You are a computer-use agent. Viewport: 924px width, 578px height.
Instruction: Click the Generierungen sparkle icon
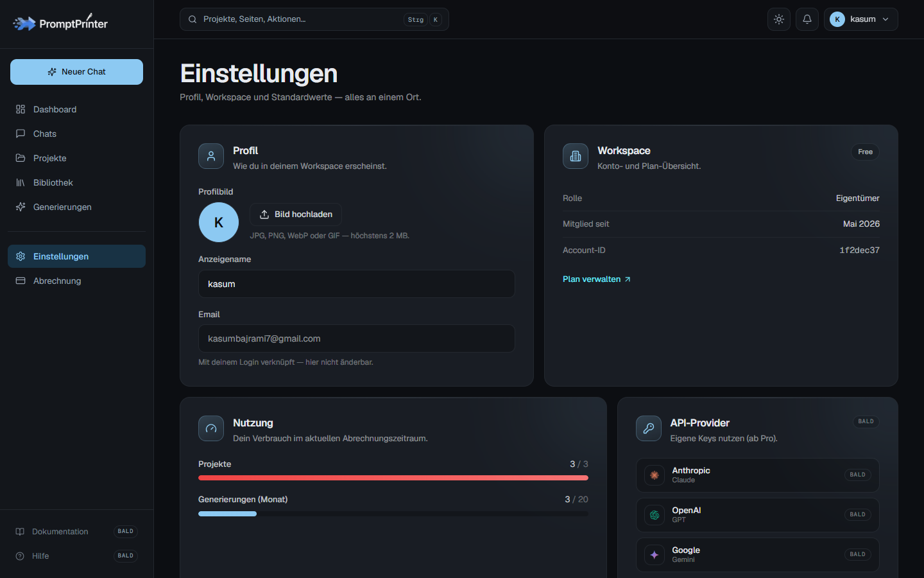coord(21,207)
